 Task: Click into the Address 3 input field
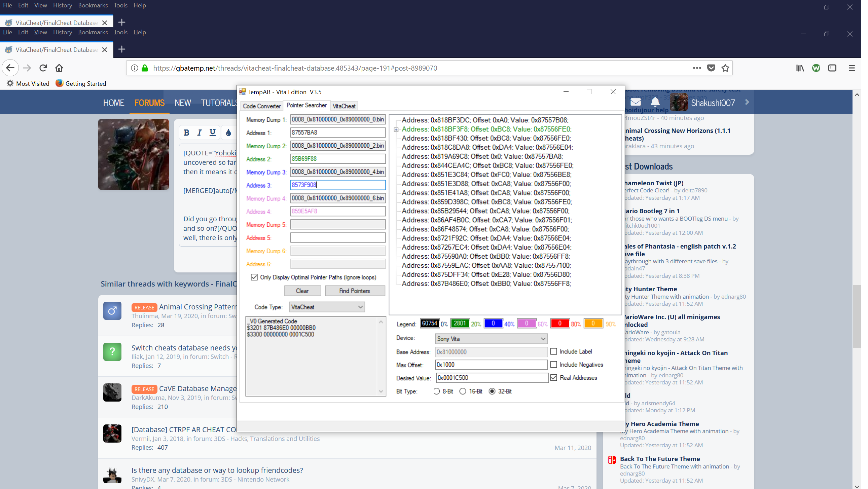click(338, 185)
